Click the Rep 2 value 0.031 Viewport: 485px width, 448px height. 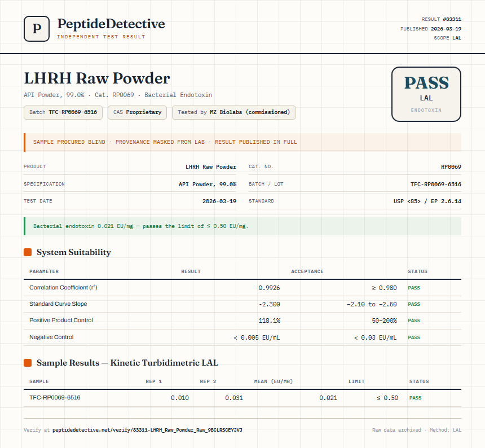pos(234,398)
